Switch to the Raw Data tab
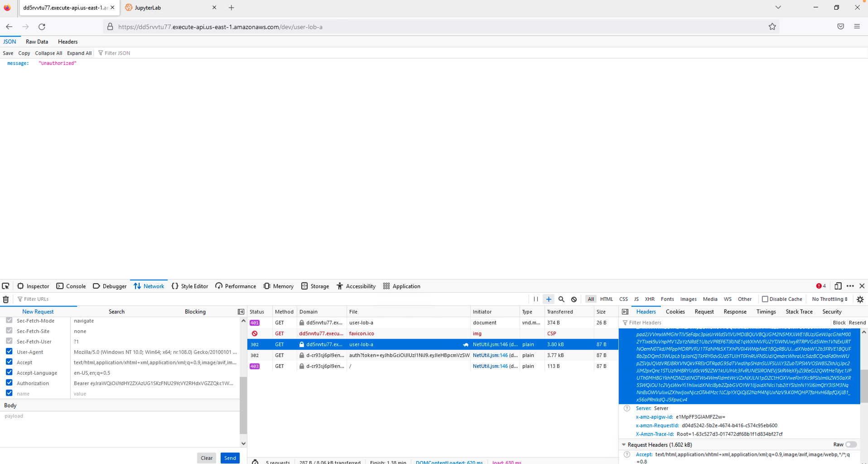 pos(37,42)
